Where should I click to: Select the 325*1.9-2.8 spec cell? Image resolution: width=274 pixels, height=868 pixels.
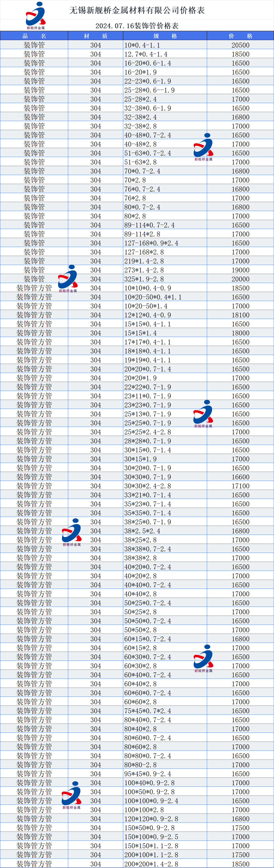click(165, 279)
